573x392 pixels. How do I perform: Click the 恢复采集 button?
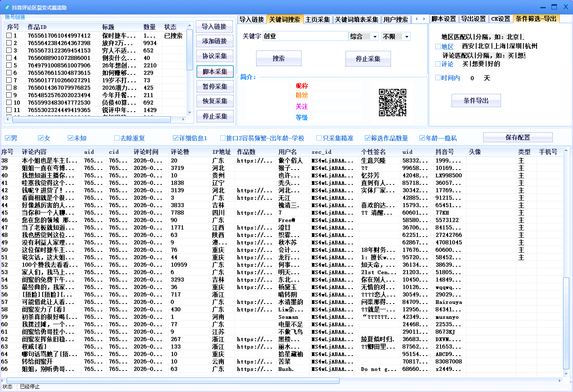[x=215, y=101]
